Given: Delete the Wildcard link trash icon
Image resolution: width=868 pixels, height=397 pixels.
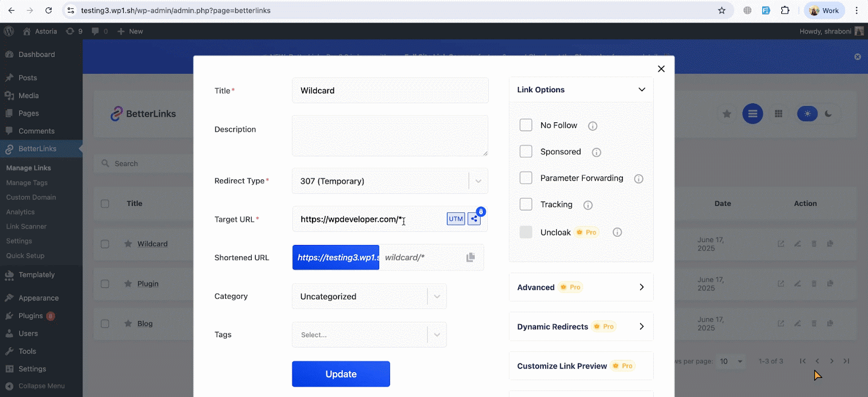Looking at the screenshot, I should [x=814, y=244].
